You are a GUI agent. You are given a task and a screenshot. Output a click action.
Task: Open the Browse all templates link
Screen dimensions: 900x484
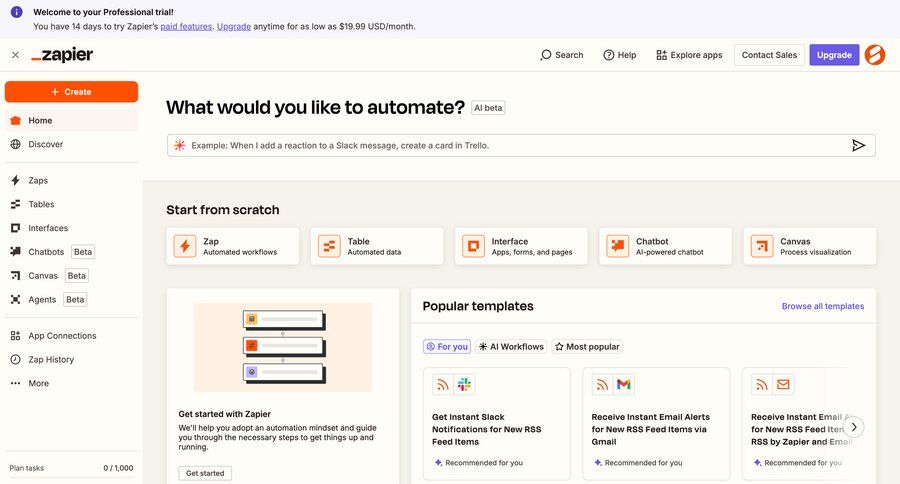(823, 306)
